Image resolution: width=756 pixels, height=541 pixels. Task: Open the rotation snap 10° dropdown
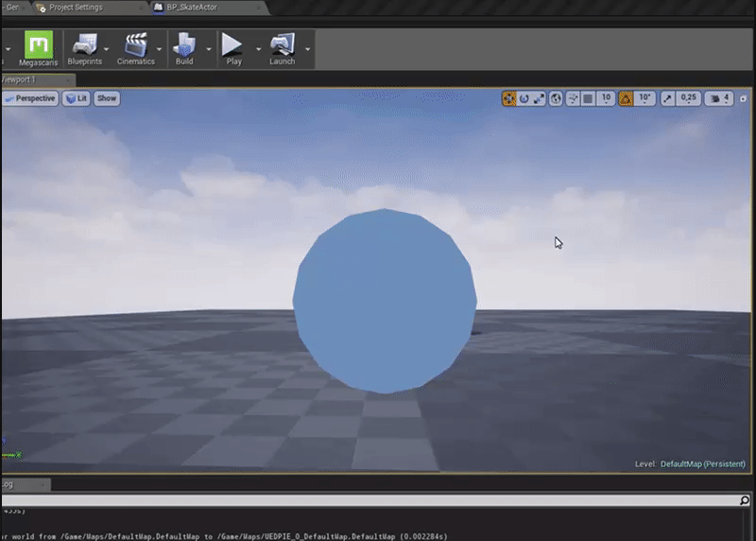click(x=645, y=98)
